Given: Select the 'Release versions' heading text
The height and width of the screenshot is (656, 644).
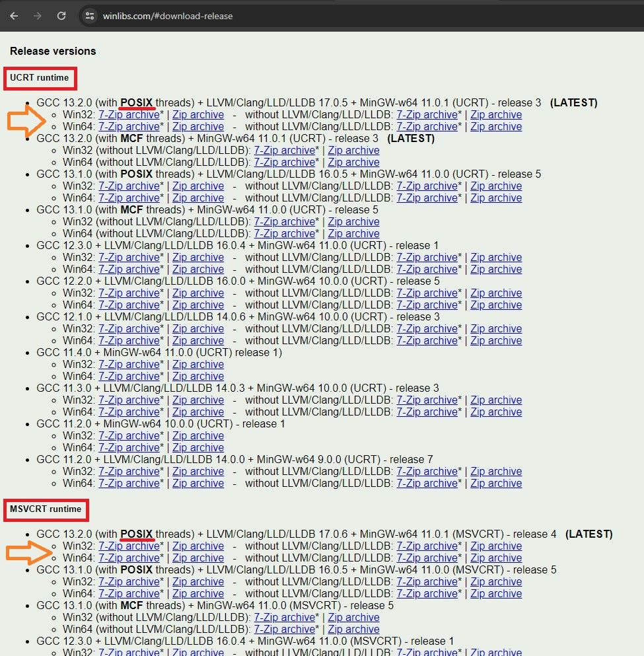Looking at the screenshot, I should tap(53, 51).
